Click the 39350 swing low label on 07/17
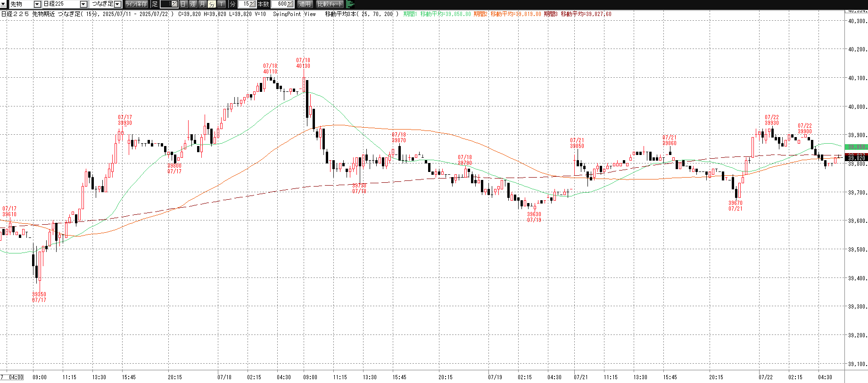The width and height of the screenshot is (868, 383). pos(39,297)
